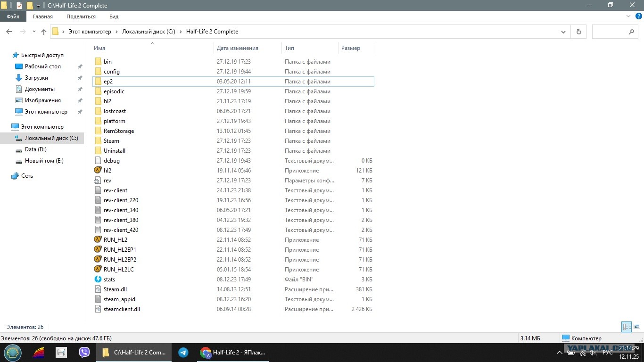Click the folder icon in the address bar

point(55,32)
